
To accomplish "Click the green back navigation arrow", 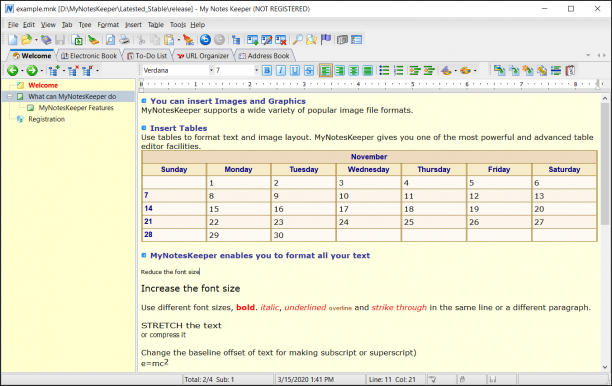I will click(12, 71).
